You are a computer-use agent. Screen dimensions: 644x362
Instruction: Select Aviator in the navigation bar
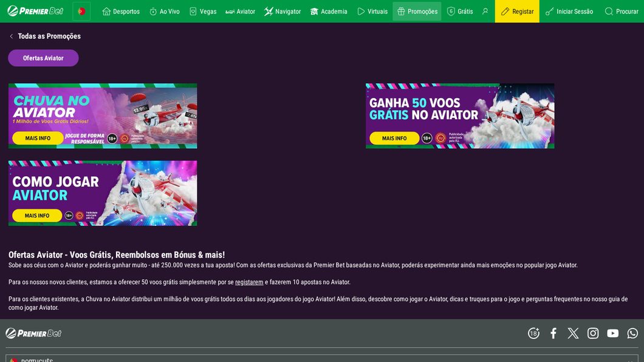[240, 12]
